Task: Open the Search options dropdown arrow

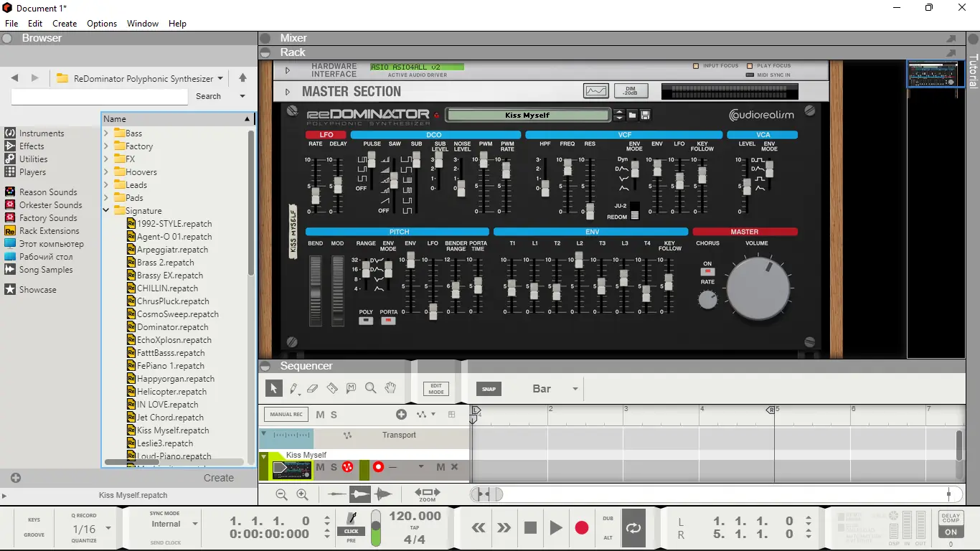Action: [242, 96]
